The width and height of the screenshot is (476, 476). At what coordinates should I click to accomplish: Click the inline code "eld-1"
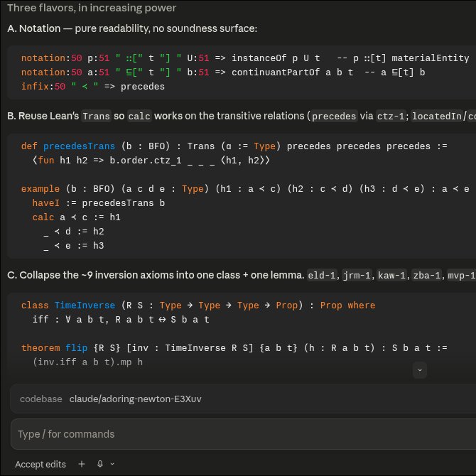tap(322, 276)
